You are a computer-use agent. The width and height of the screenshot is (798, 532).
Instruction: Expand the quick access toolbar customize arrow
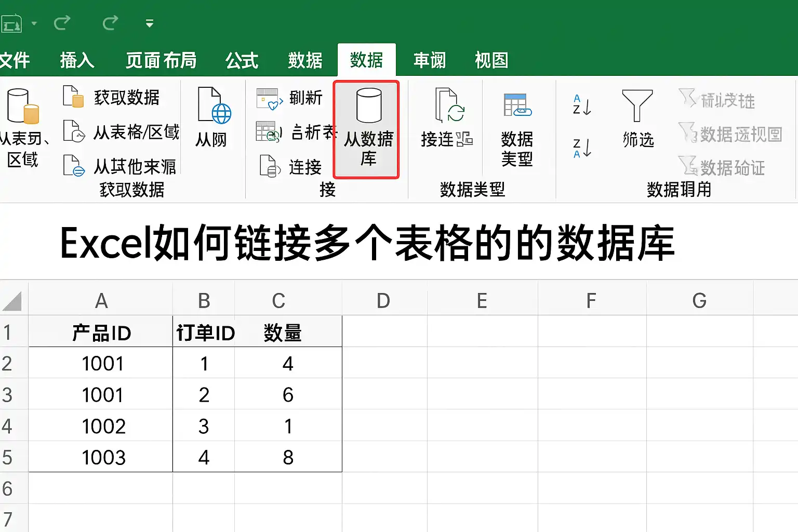point(150,23)
